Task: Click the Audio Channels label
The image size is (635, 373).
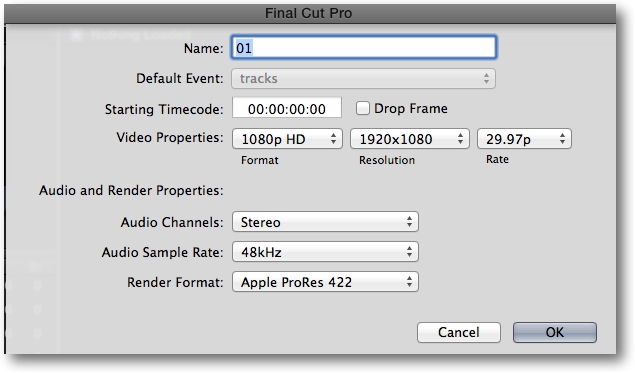Action: 172,222
